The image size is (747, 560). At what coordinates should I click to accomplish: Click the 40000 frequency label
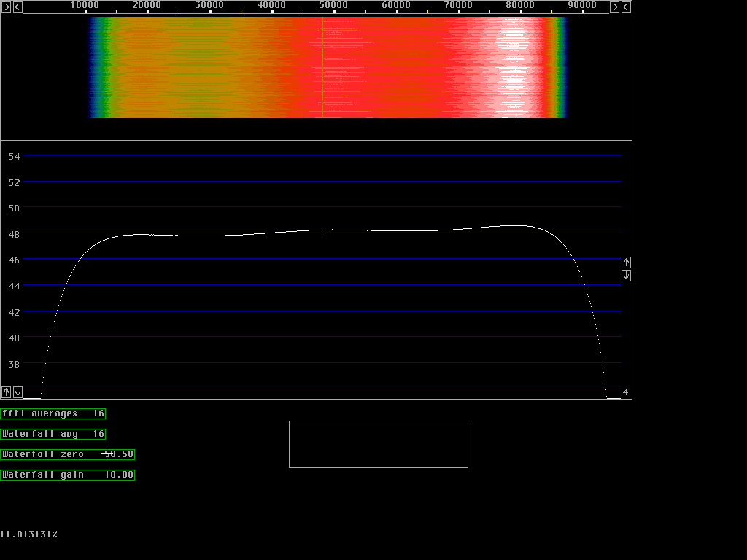pyautogui.click(x=271, y=5)
